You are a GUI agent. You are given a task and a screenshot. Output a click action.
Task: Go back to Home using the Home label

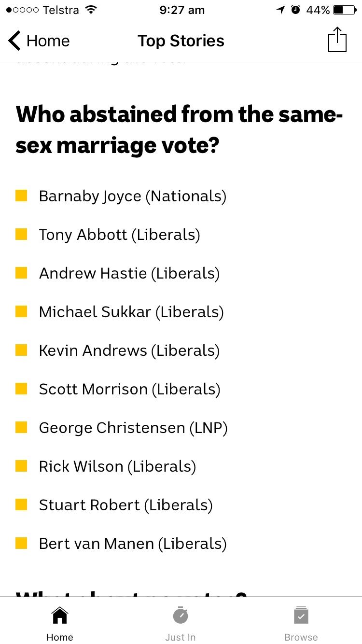60,637
